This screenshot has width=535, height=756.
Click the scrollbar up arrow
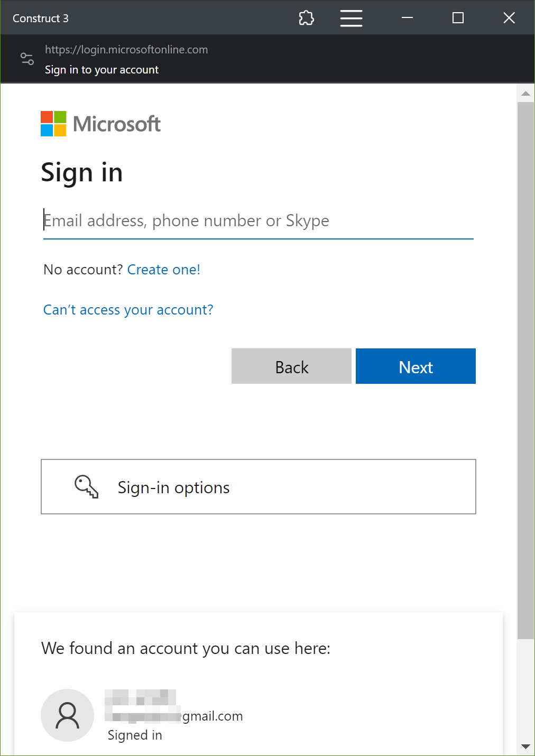525,94
